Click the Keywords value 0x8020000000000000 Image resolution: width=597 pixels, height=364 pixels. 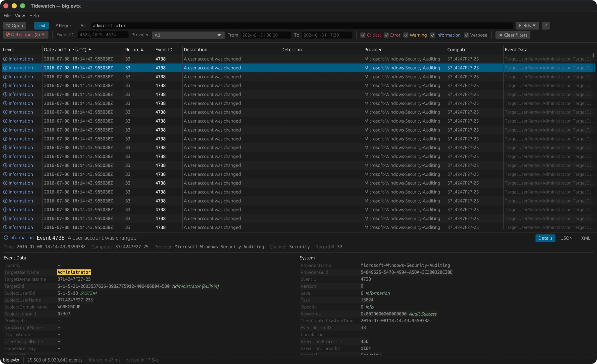(383, 314)
